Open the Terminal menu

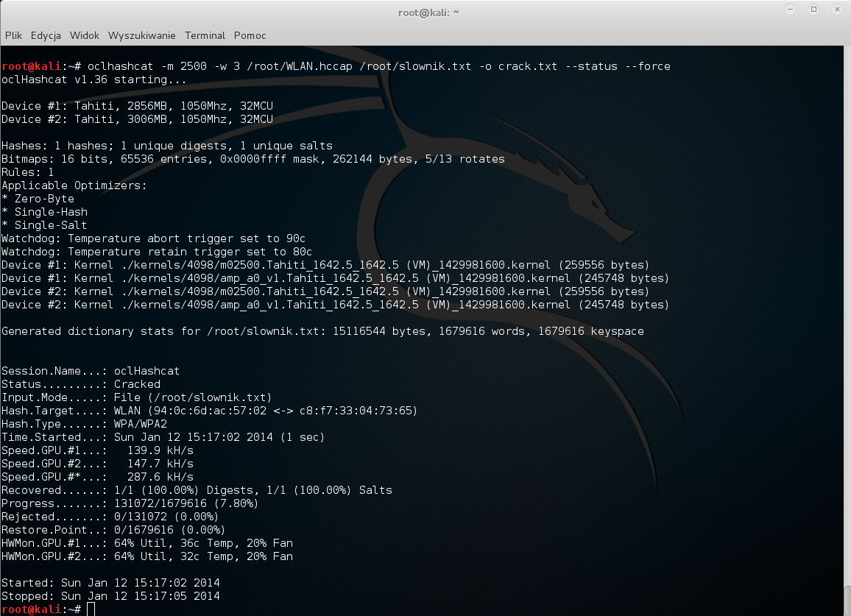(x=205, y=35)
